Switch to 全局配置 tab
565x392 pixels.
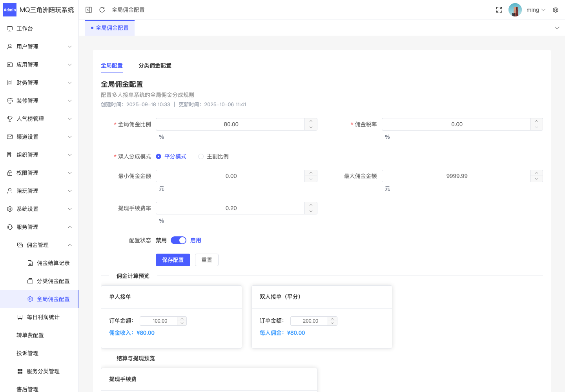pos(112,65)
